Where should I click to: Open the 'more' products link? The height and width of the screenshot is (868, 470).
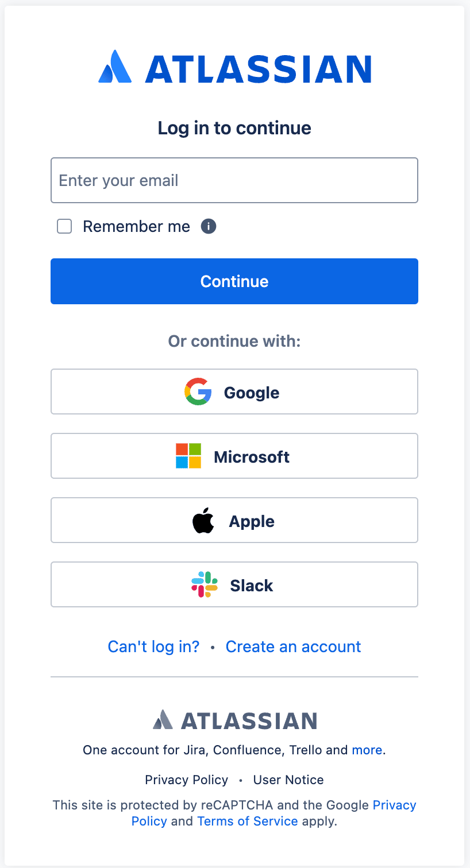click(x=367, y=750)
